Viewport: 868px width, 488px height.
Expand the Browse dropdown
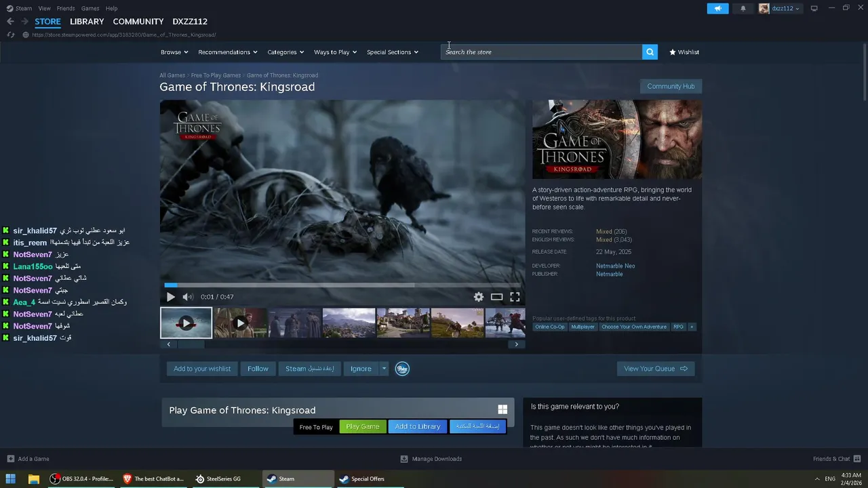174,52
